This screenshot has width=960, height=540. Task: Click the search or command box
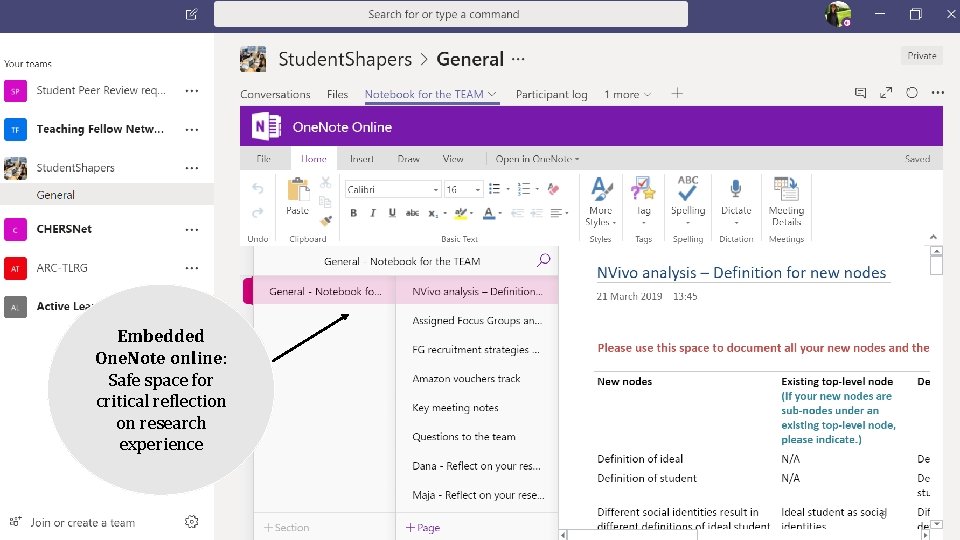[451, 14]
